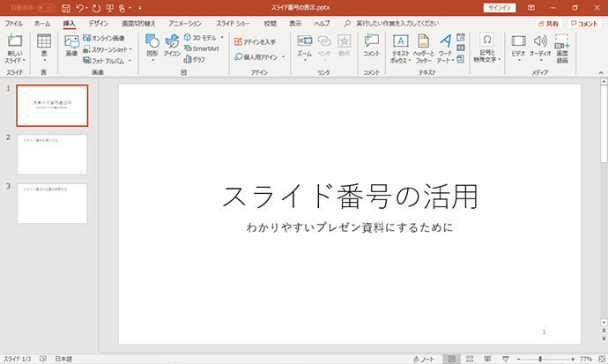Insert an image with 画像 icon
Viewport: 608px width, 364px height.
click(x=71, y=46)
